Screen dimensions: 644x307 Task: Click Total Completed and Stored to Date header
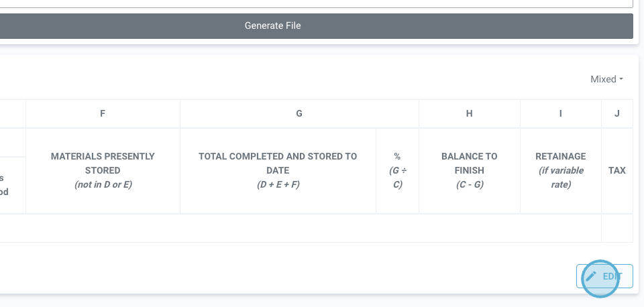pyautogui.click(x=278, y=170)
